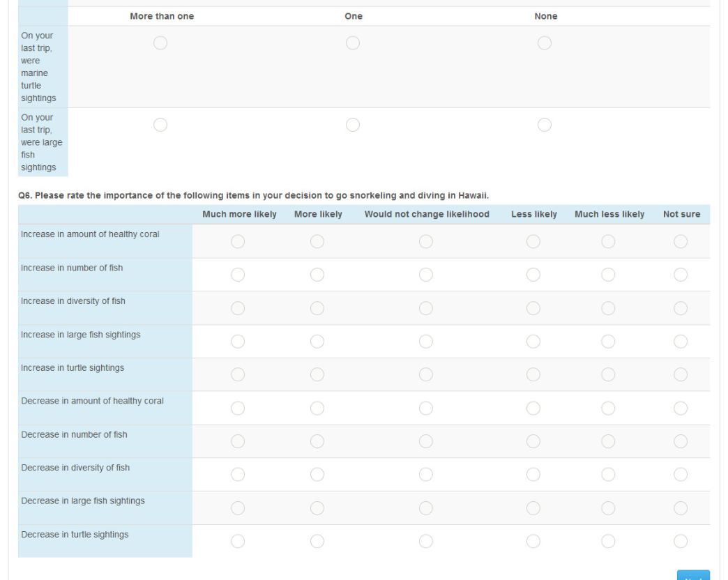Mark 'Not sure' for decrease in turtle sightings

681,541
